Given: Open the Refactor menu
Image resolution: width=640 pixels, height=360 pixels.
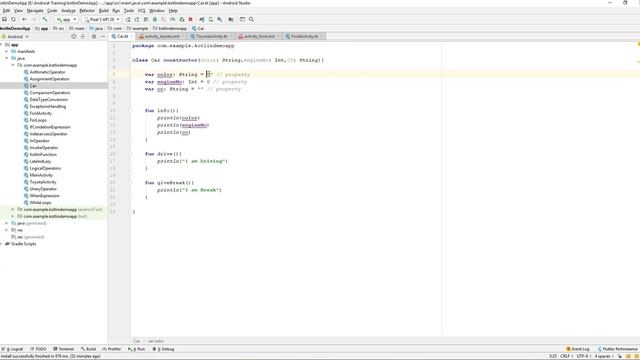Looking at the screenshot, I should pos(87,11).
